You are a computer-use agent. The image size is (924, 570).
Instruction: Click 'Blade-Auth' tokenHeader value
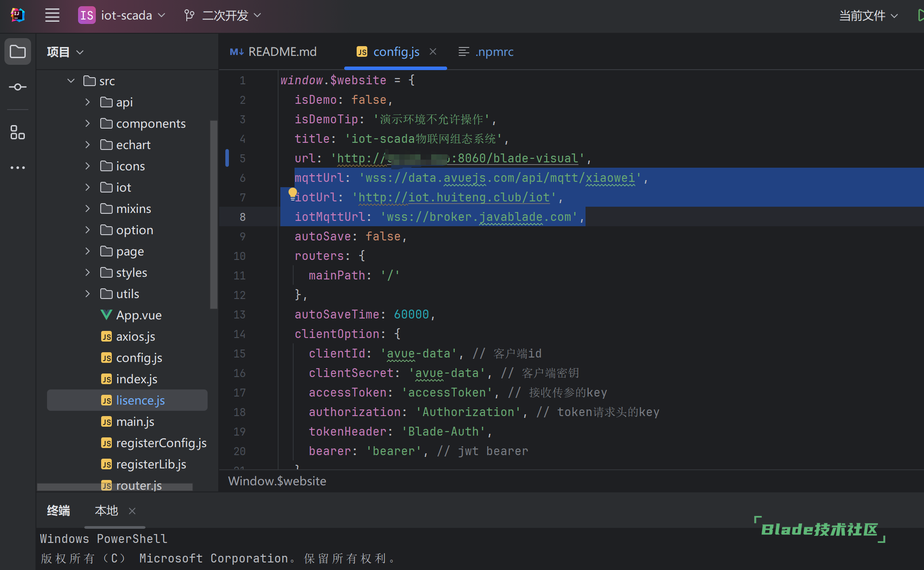click(443, 432)
